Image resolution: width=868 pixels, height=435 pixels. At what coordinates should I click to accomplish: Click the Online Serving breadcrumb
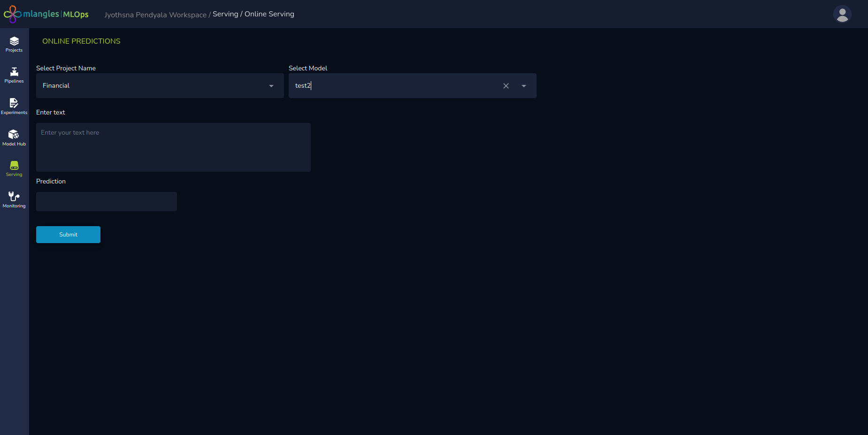(x=269, y=14)
